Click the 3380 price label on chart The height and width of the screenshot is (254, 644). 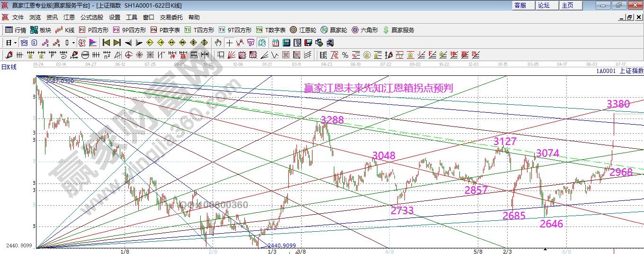pyautogui.click(x=618, y=104)
